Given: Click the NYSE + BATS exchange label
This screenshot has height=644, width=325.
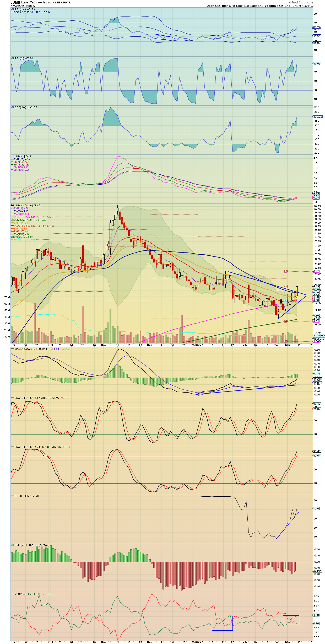Looking at the screenshot, I should pos(62,3).
